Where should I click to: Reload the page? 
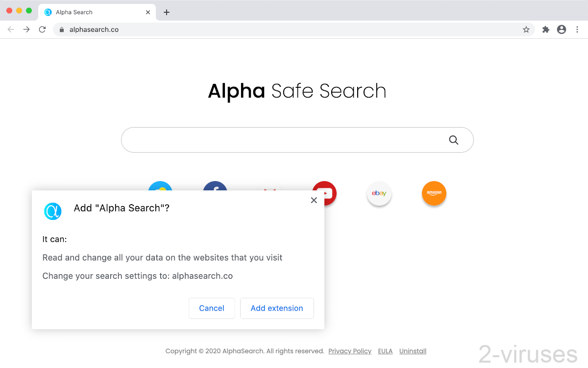coord(42,29)
